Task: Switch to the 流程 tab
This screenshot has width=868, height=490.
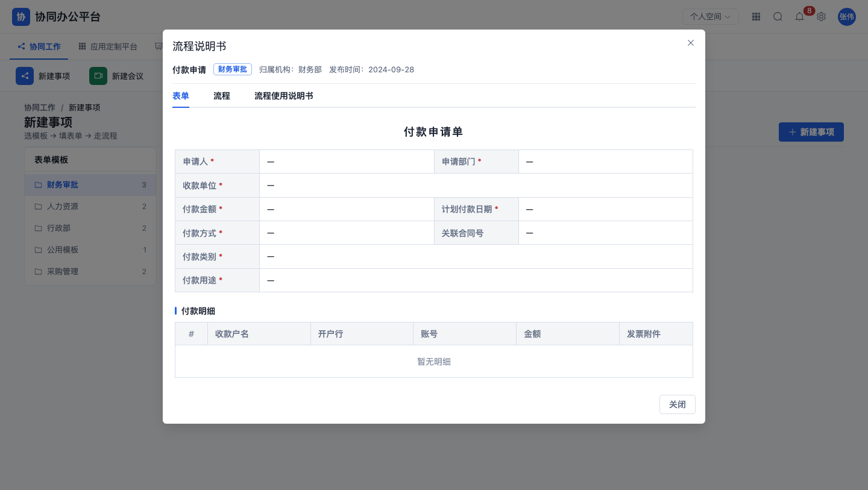Action: pos(222,96)
